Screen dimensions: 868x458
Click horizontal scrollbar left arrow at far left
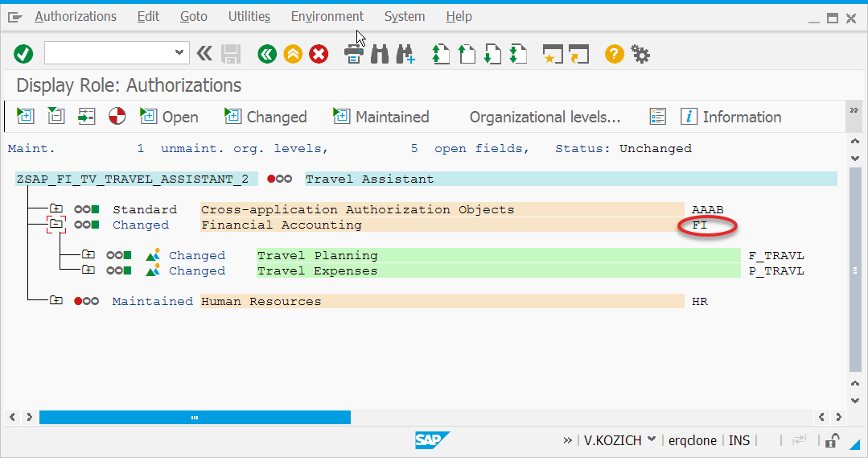coord(12,417)
